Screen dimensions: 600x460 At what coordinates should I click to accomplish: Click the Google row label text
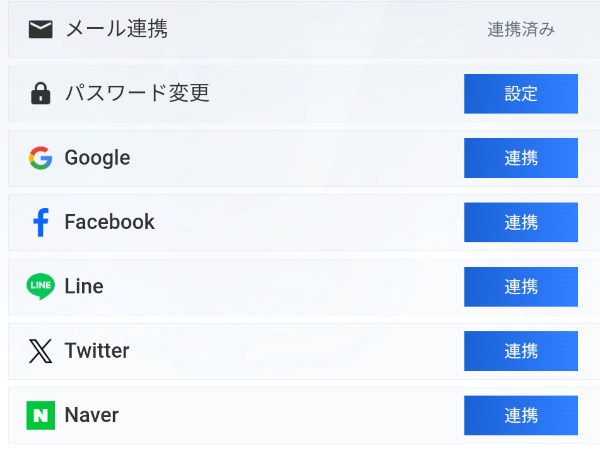tap(98, 158)
